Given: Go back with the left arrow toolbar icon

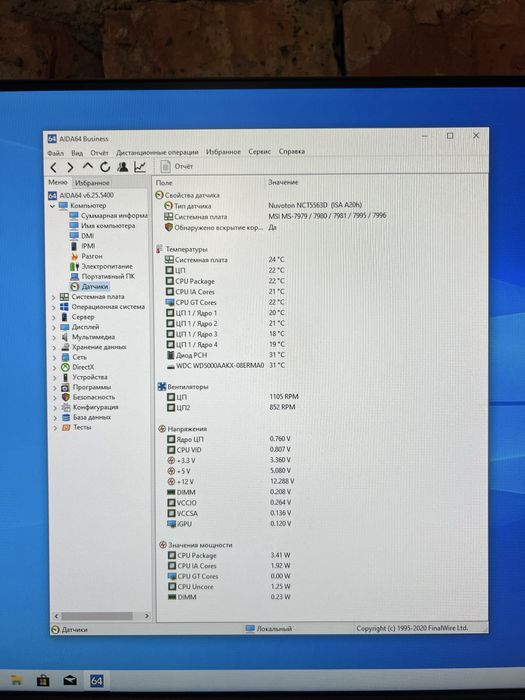Looking at the screenshot, I should click(54, 168).
